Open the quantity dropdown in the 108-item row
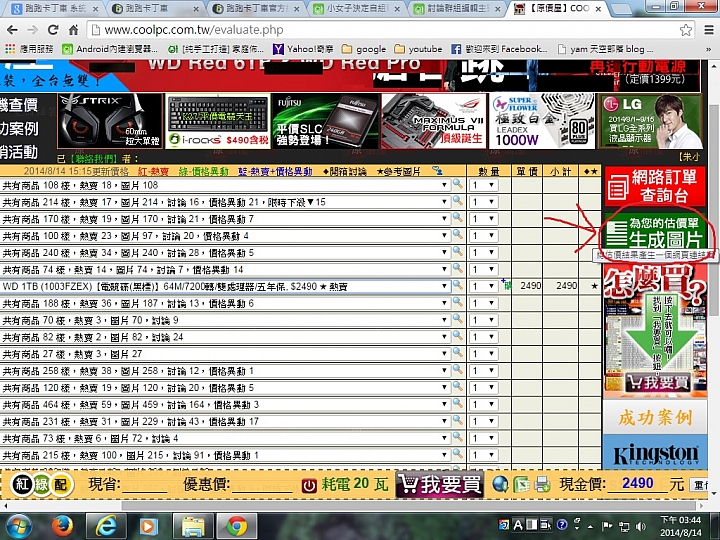The image size is (720, 540). (x=483, y=185)
